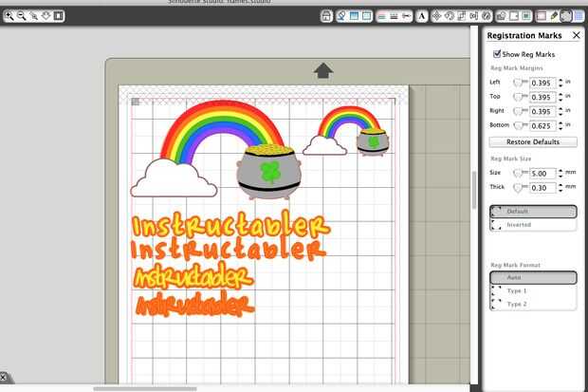Open the Align window icon

(474, 16)
